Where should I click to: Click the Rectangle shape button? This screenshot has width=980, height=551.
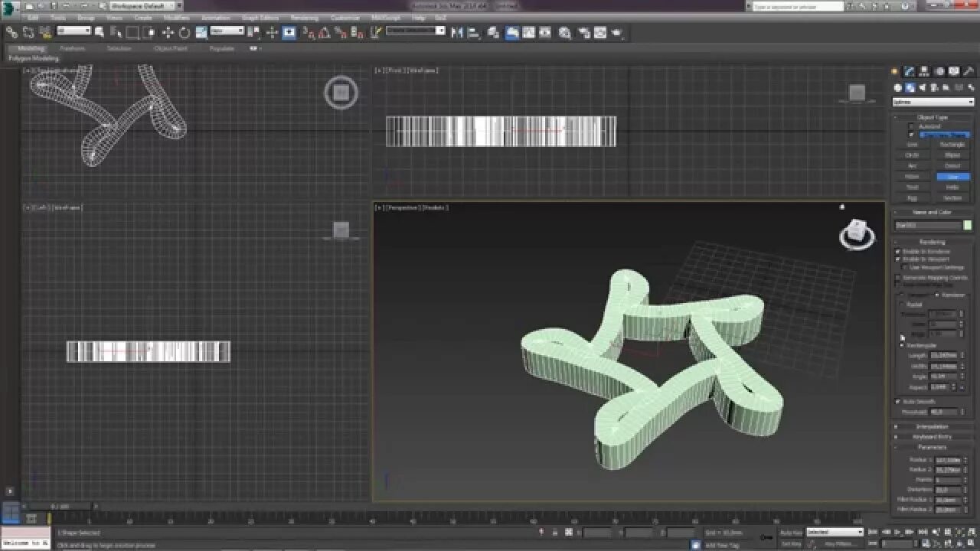[952, 144]
